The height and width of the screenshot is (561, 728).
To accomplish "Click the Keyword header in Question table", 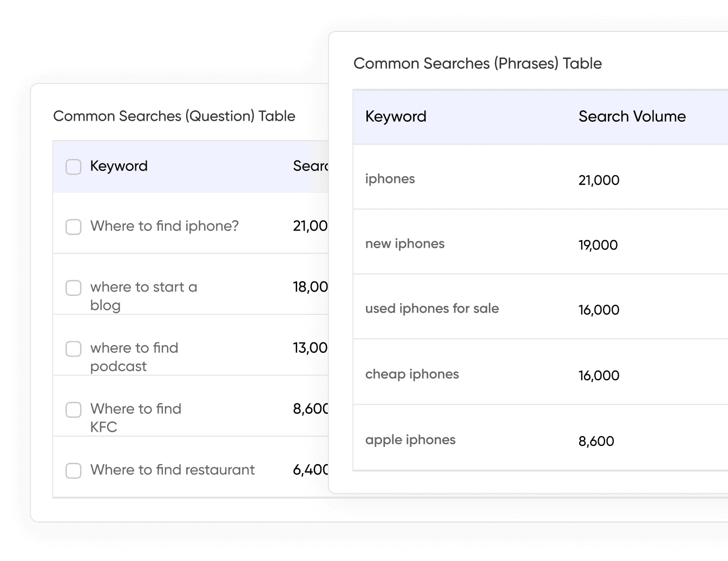I will [x=119, y=166].
